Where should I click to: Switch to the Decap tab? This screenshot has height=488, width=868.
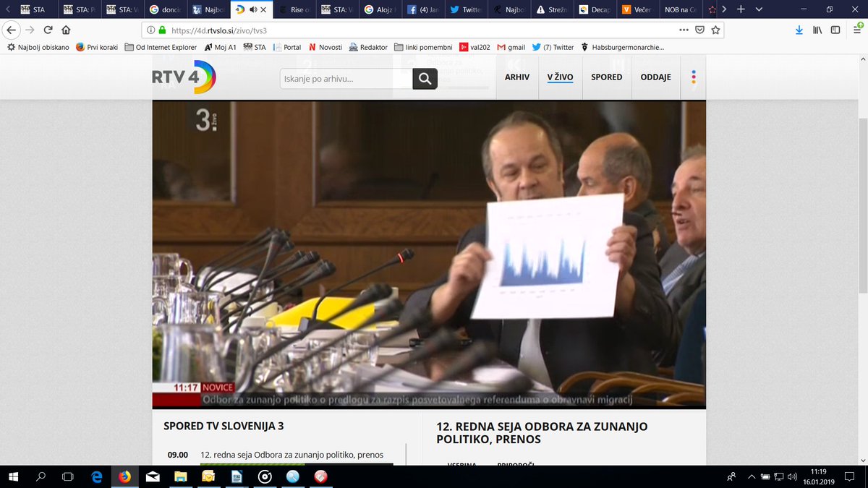point(594,10)
